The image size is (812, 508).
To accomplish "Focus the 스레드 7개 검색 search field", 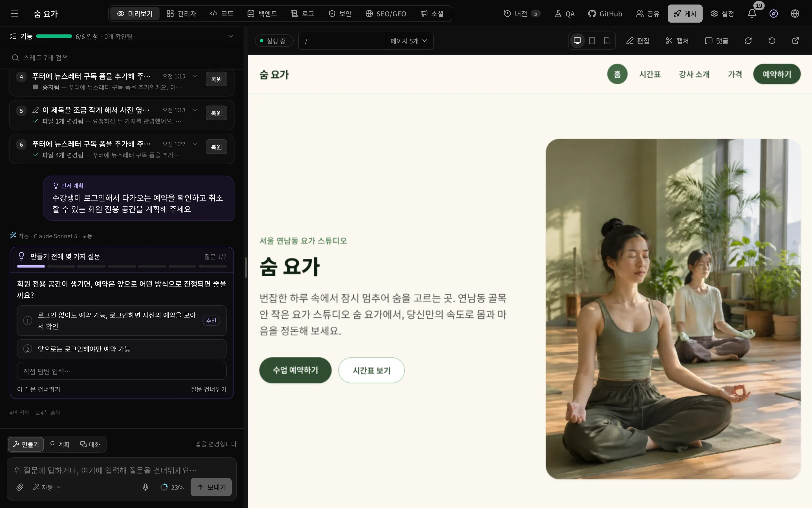I will [x=122, y=58].
